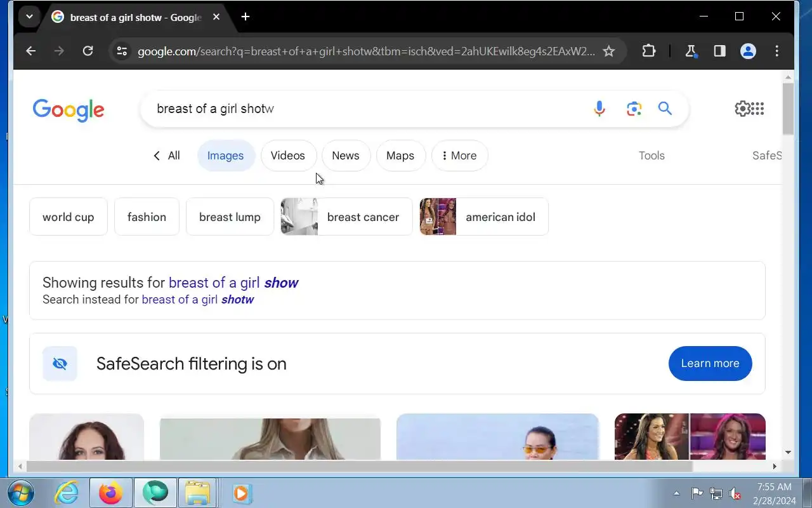Open the american idol contestants thumbnail
Viewport: 812px width, 508px height.
690,437
